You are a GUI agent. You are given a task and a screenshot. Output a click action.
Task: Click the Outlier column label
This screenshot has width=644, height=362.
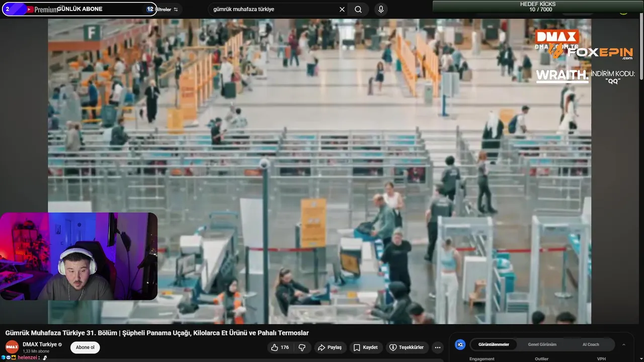tap(541, 359)
